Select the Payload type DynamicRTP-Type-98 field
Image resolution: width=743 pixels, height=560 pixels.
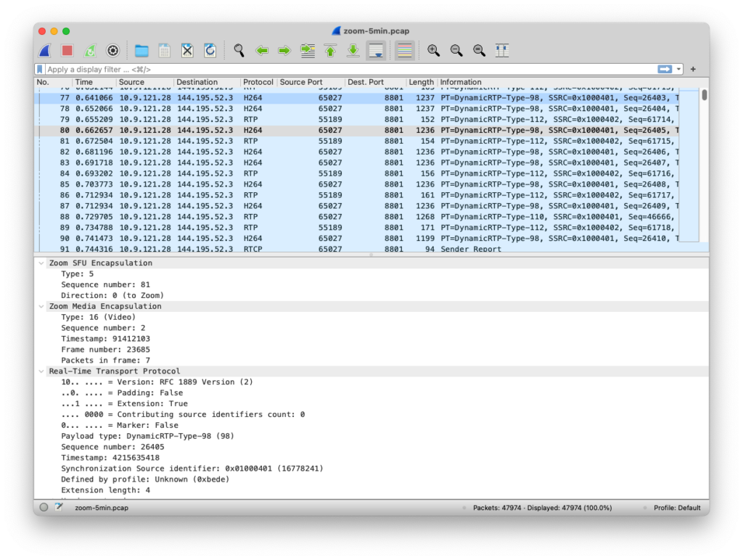pyautogui.click(x=147, y=436)
